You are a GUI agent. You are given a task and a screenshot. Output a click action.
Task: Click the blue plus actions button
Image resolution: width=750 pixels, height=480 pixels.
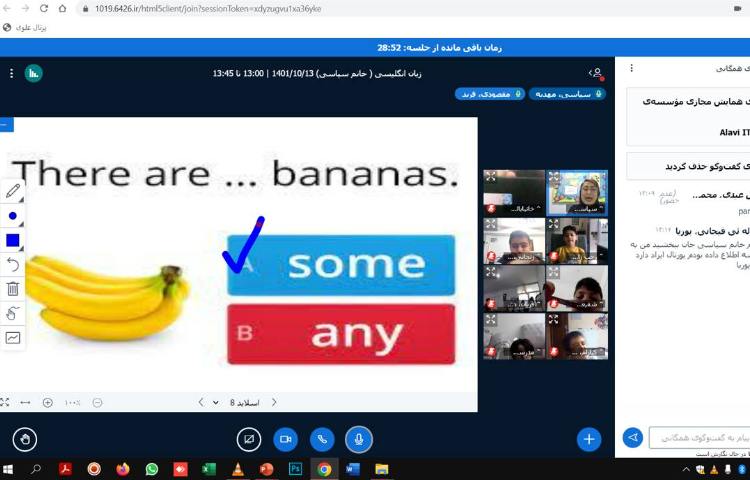point(589,438)
